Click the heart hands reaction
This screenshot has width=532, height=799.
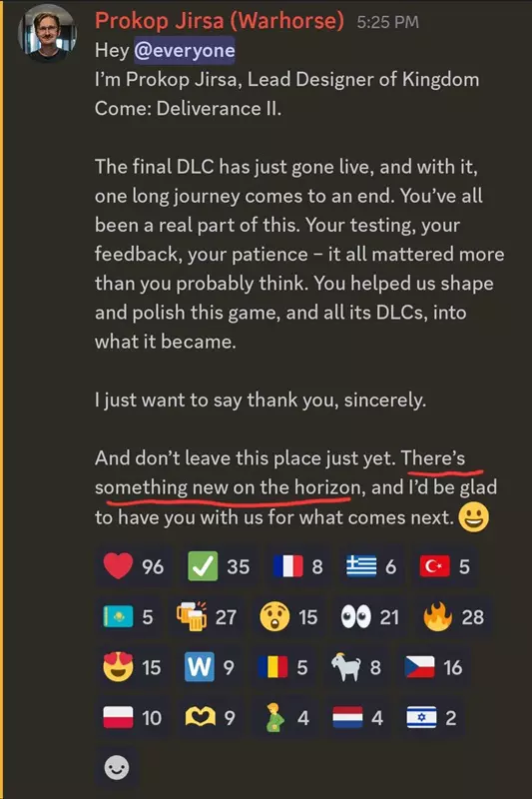pyautogui.click(x=211, y=717)
